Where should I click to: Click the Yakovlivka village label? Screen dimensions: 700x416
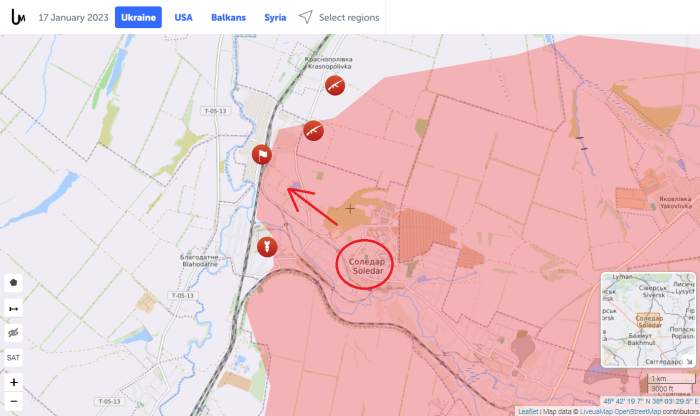click(675, 202)
